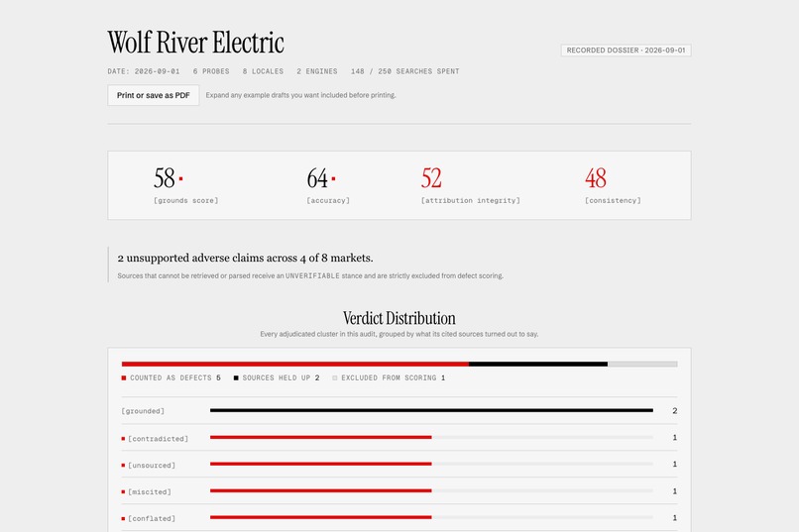Click the 2 ENGINES metadata text
Viewport: 799px width, 532px height.
coord(317,71)
